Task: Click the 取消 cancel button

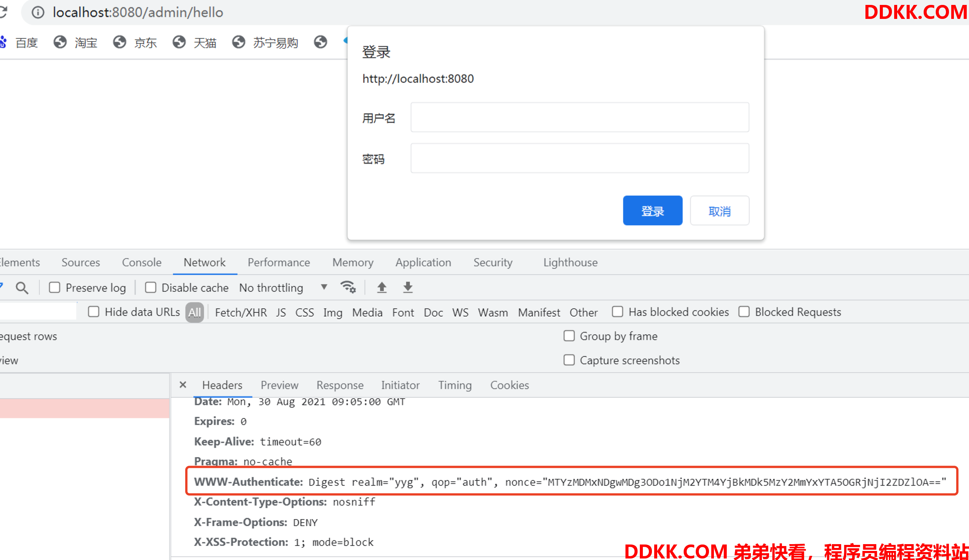Action: coord(719,210)
